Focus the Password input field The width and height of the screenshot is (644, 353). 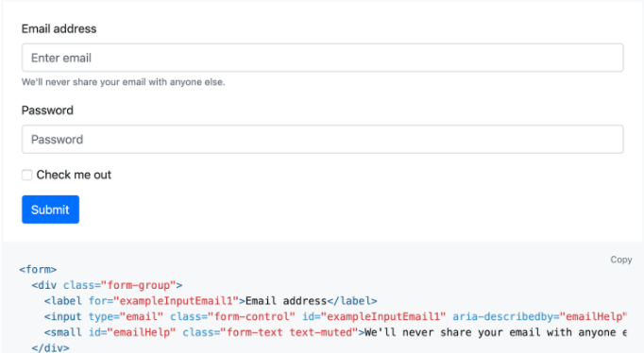(322, 139)
